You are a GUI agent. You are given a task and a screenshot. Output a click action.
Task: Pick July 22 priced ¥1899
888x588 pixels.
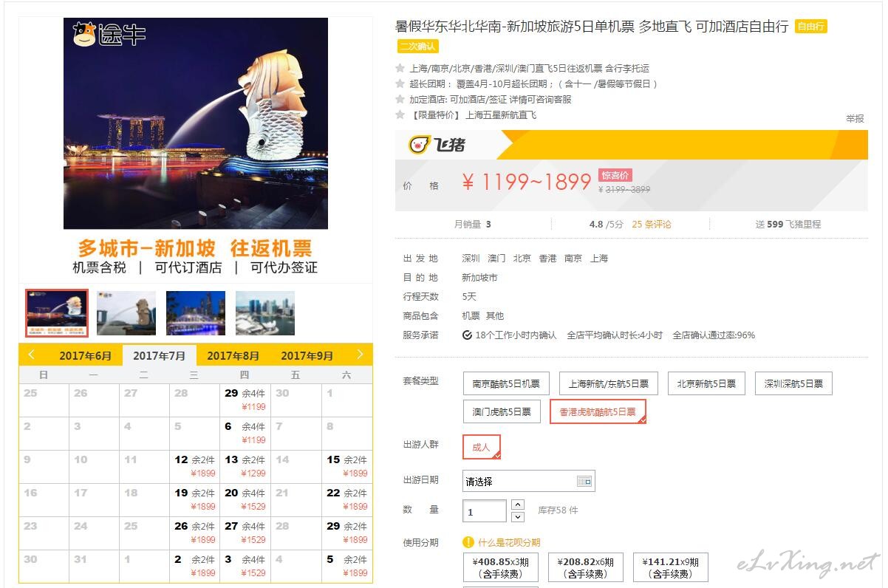point(347,499)
